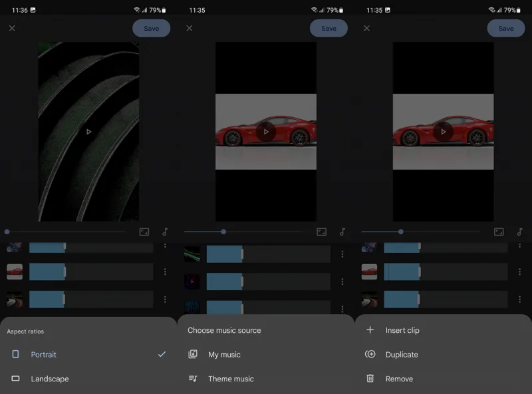Select Remove clip option

444,379
